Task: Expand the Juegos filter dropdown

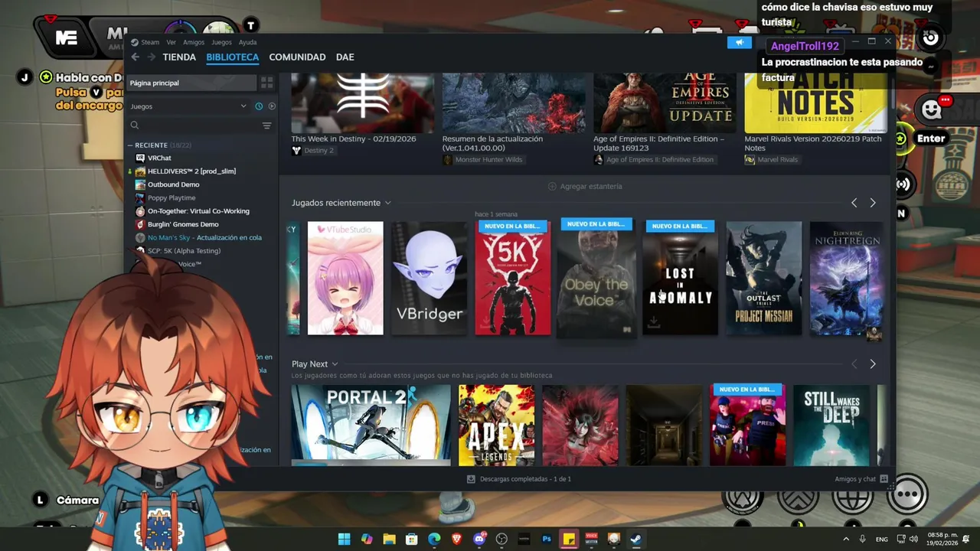Action: [x=188, y=106]
